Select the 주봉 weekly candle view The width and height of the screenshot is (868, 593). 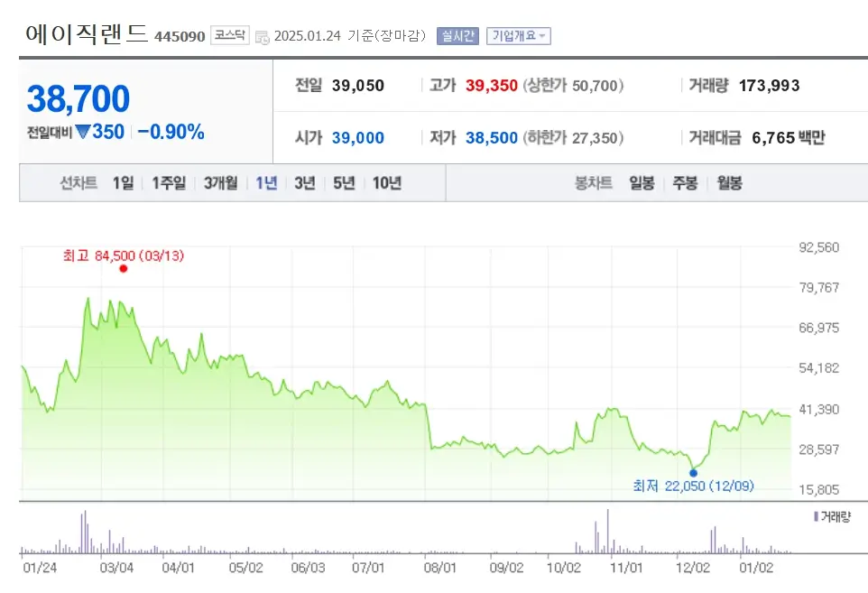click(x=683, y=182)
